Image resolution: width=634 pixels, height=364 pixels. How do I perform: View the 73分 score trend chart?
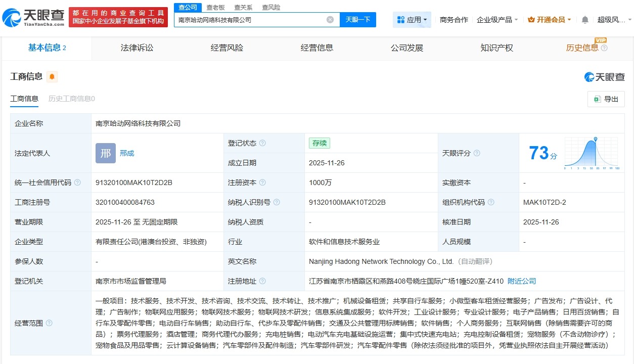click(591, 152)
